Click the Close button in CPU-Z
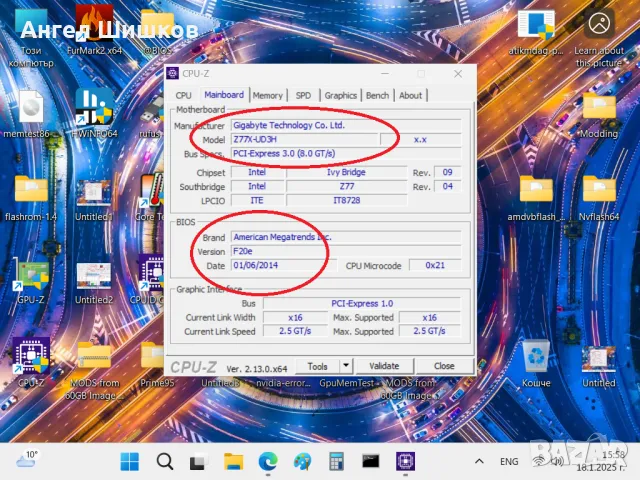 (444, 366)
